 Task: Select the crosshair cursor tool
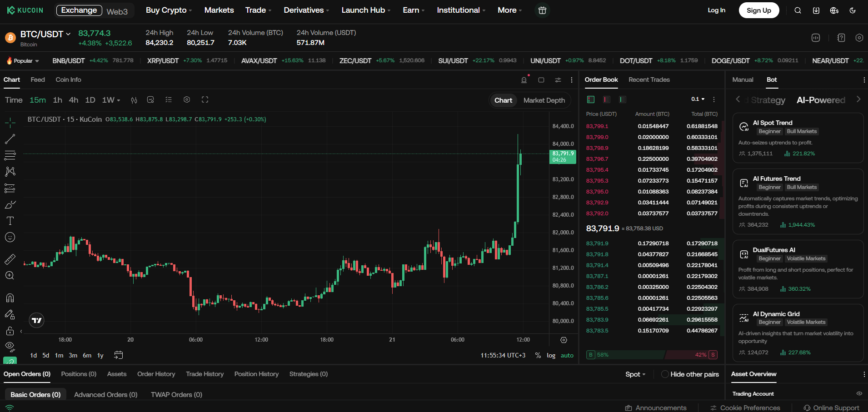(10, 122)
